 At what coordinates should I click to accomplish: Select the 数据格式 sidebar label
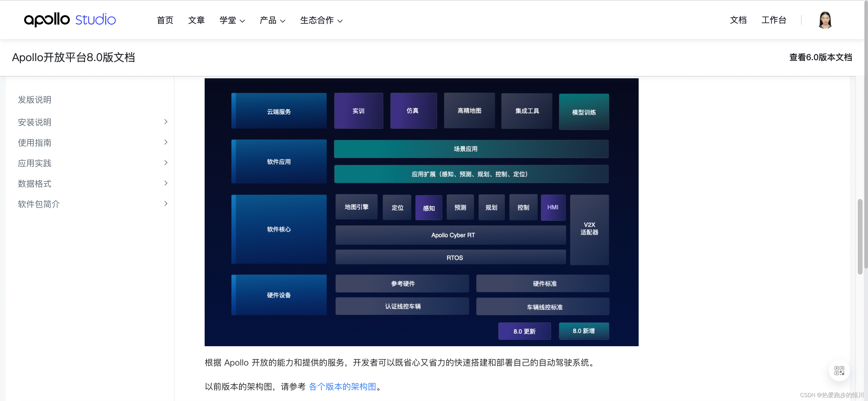[34, 184]
